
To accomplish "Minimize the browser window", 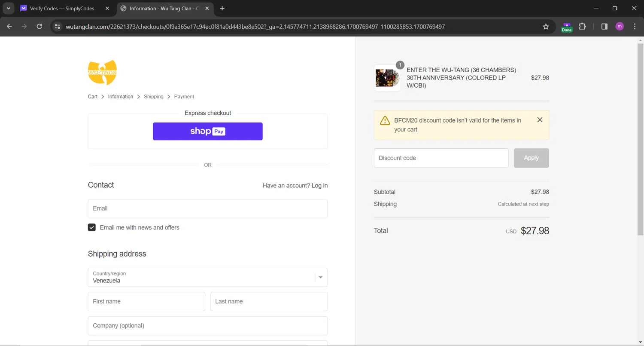I will [x=596, y=9].
